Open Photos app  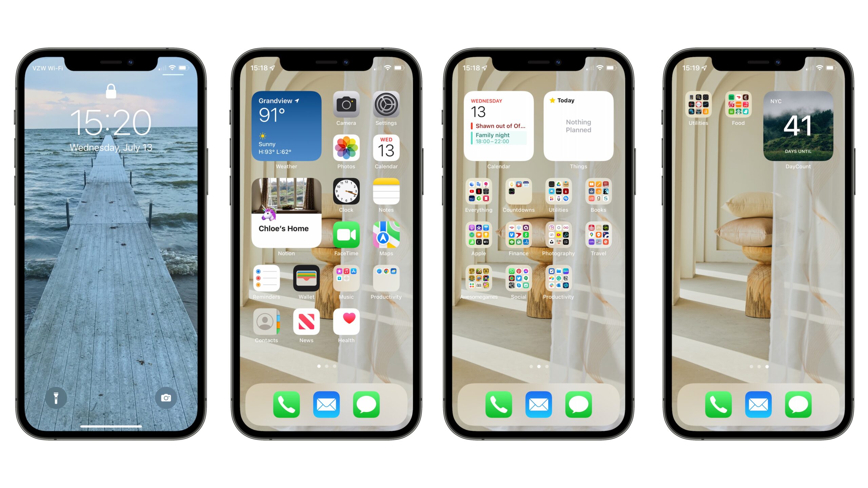[x=345, y=151]
